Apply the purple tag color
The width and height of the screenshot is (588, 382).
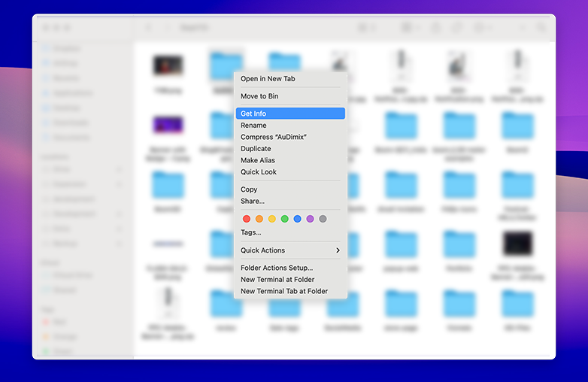pos(310,219)
